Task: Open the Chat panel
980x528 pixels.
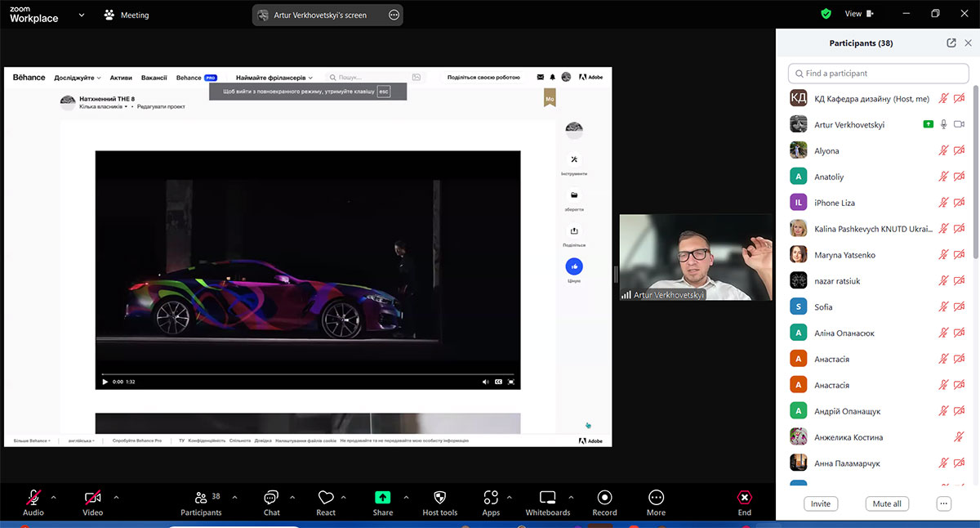Action: point(272,501)
